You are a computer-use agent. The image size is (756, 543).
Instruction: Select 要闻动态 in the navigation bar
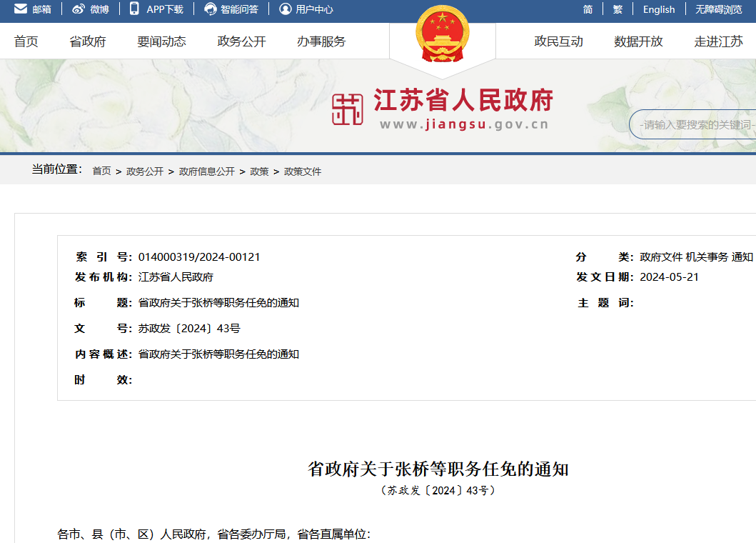click(161, 41)
